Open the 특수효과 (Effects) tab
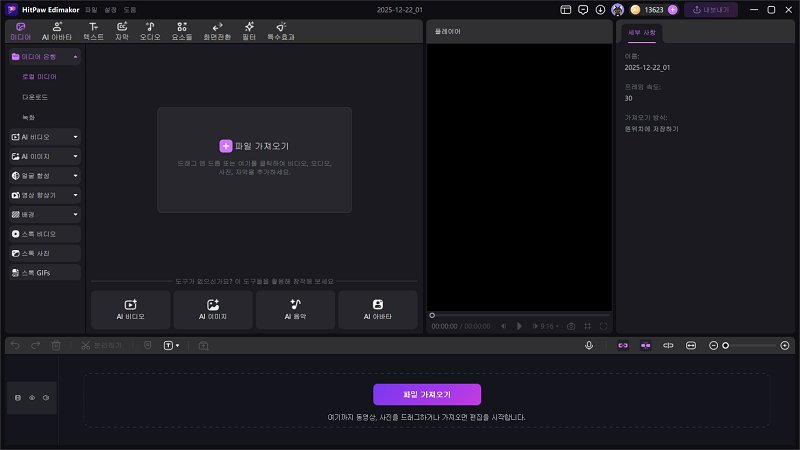 tap(281, 31)
